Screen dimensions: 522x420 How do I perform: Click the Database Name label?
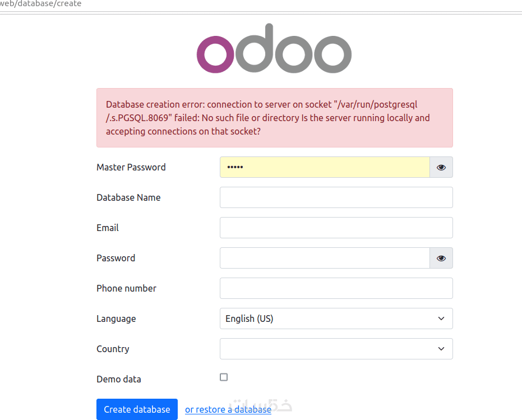(x=128, y=197)
